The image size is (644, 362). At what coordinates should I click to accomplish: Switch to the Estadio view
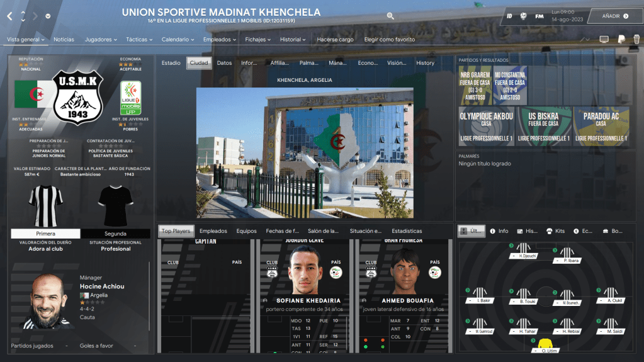click(x=171, y=63)
